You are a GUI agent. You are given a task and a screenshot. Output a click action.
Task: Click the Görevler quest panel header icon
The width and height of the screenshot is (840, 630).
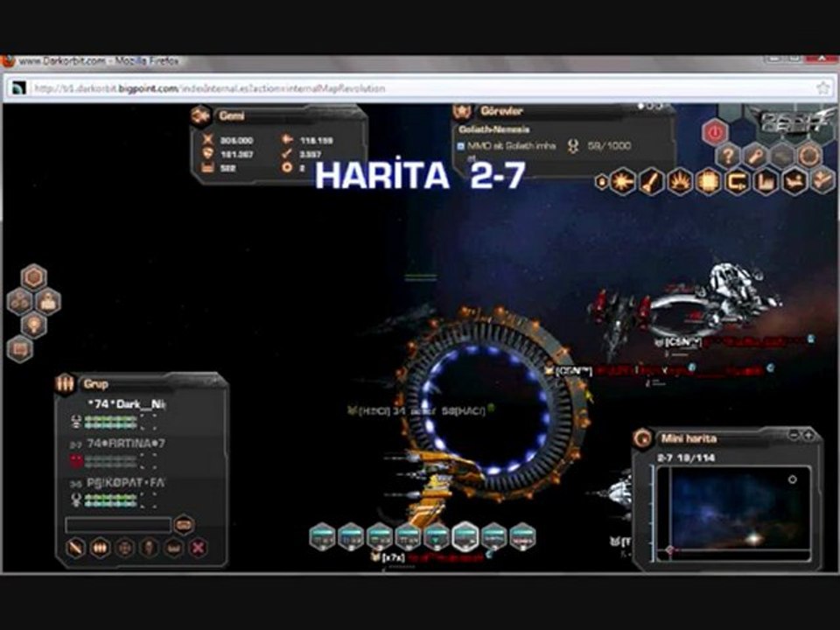[462, 111]
